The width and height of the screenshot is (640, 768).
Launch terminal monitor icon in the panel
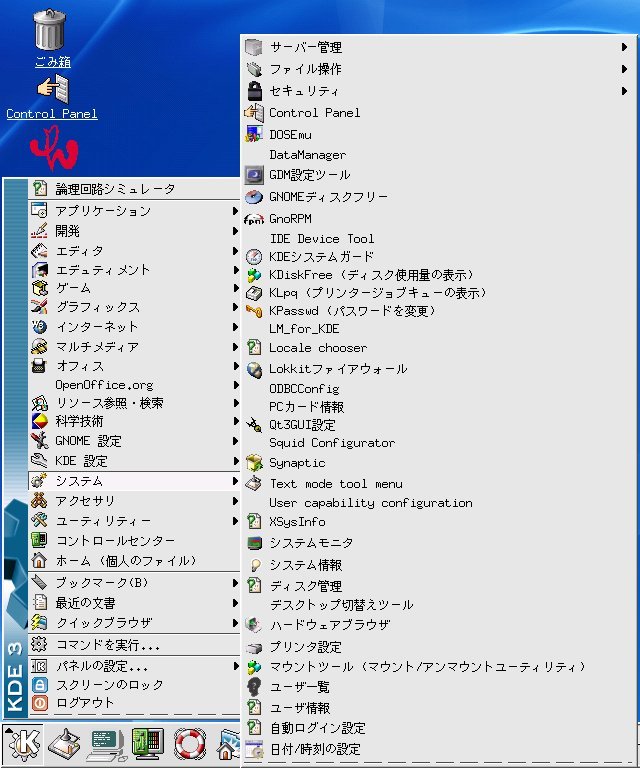[108, 744]
